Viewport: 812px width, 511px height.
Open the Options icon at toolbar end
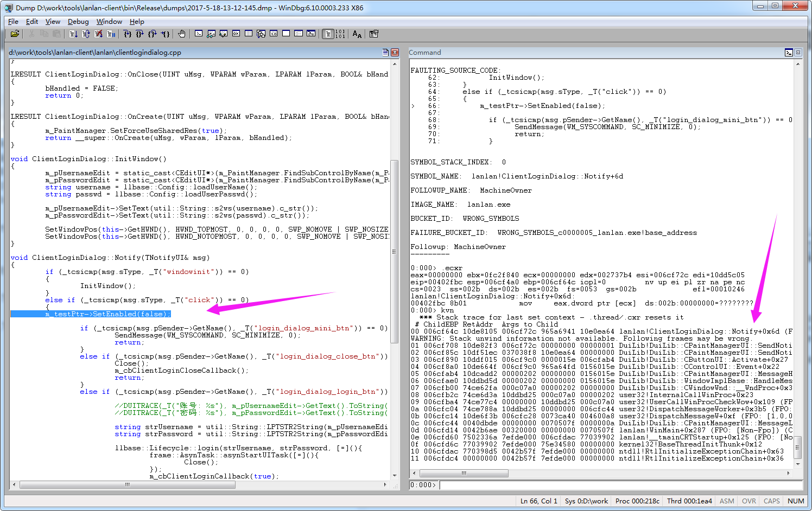(373, 34)
